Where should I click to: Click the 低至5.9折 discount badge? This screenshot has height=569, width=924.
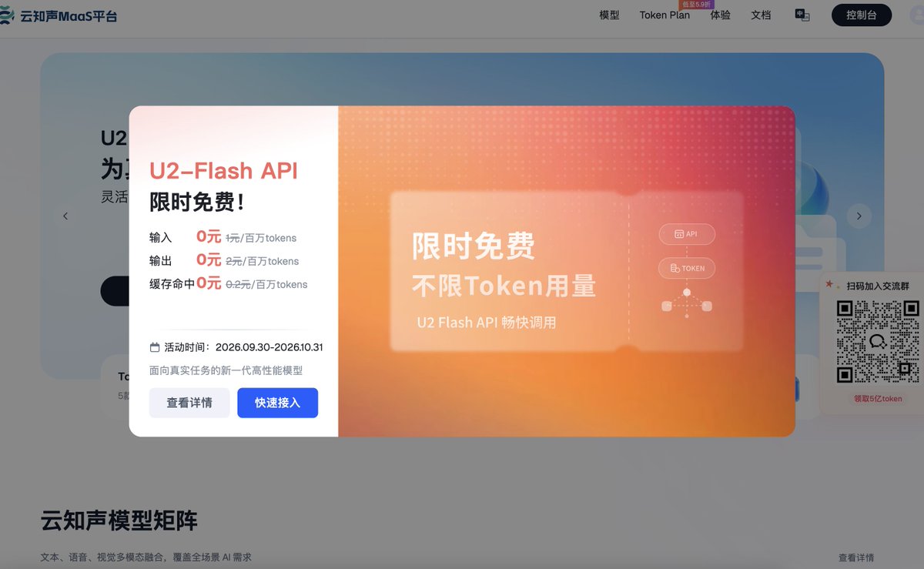tap(697, 5)
